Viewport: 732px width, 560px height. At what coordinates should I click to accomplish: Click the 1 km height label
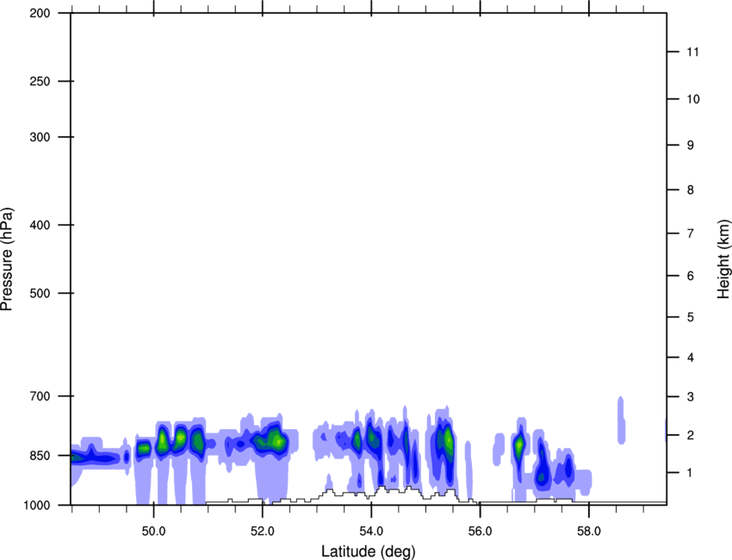[691, 473]
